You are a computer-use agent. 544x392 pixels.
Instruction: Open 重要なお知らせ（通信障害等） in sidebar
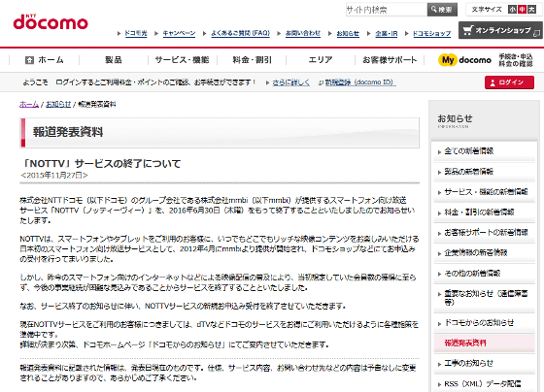click(484, 298)
